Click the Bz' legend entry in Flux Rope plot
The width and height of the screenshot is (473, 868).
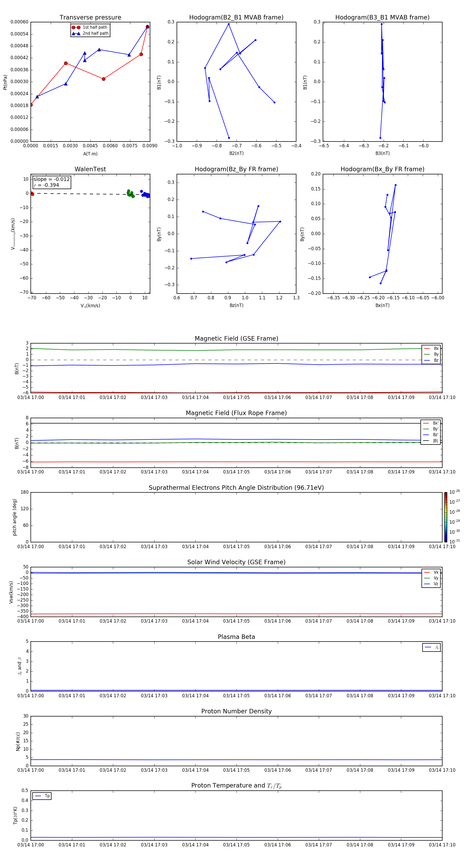431,435
